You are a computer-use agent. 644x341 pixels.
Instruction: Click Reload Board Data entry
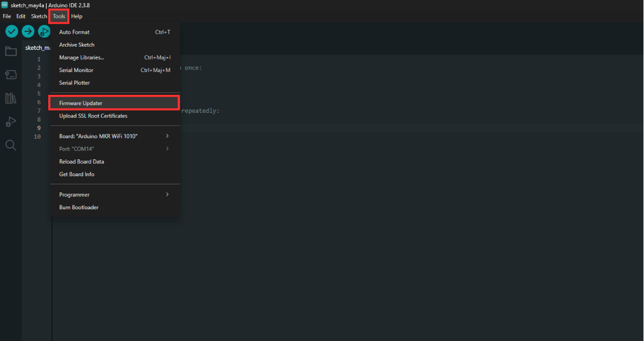coord(115,162)
